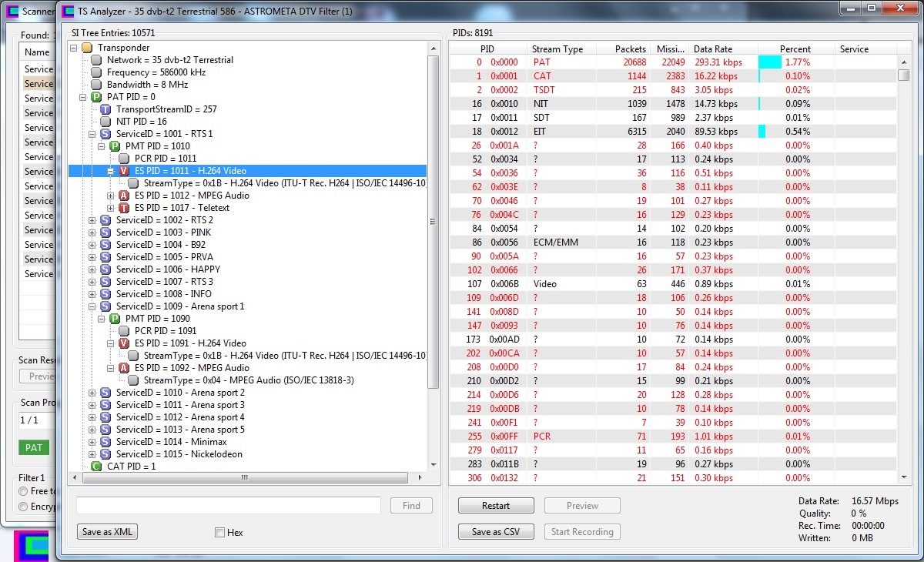The image size is (924, 562).
Task: Click the green CAT PID = 1 icon
Action: point(96,467)
